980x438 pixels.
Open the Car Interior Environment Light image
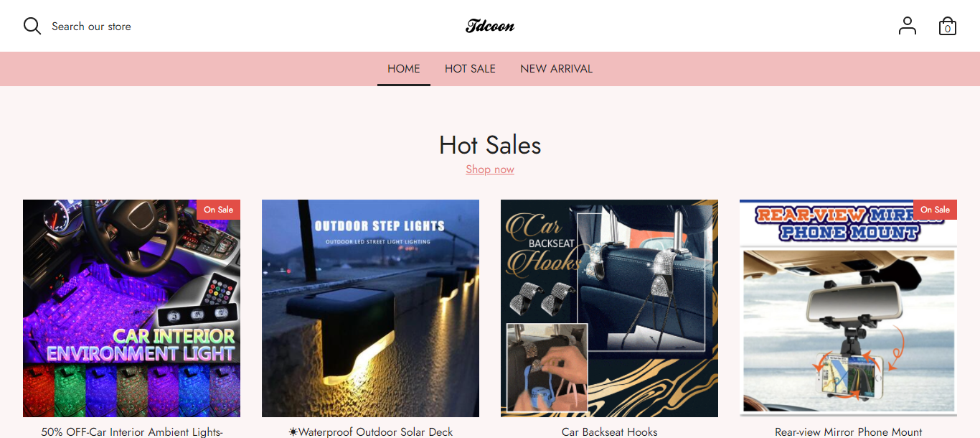coord(131,308)
